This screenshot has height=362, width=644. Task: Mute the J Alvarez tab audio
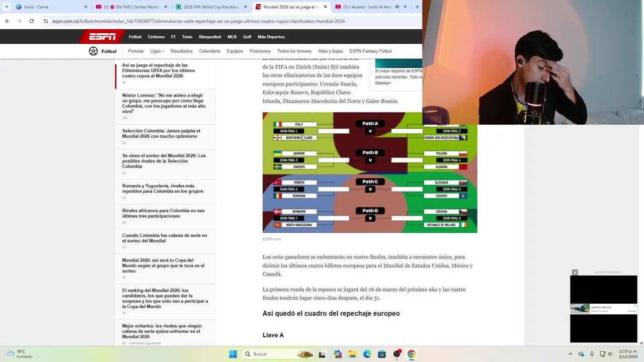[397, 7]
